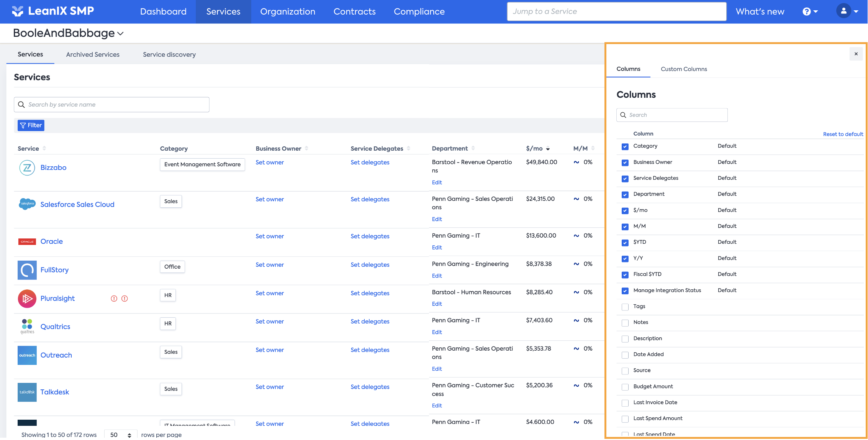Screen dimensions: 868x440
Task: Click the Salesforce Sales Cloud logo icon
Action: tap(27, 204)
